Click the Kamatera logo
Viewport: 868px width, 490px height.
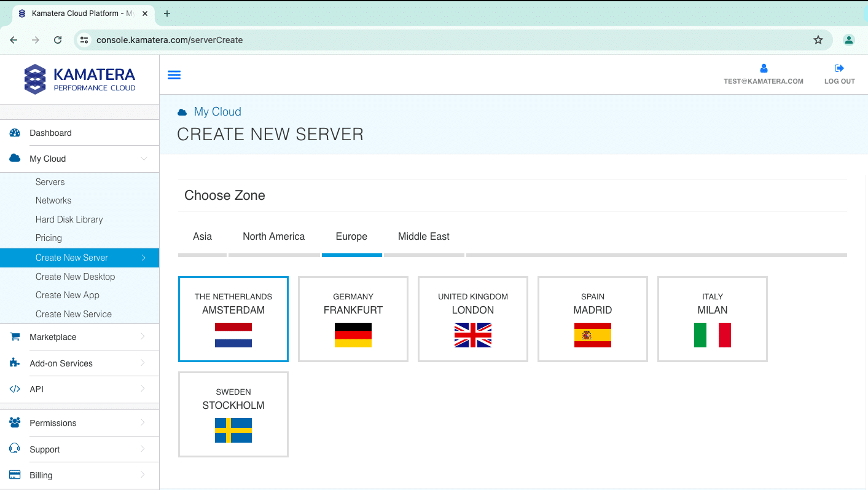(x=80, y=78)
